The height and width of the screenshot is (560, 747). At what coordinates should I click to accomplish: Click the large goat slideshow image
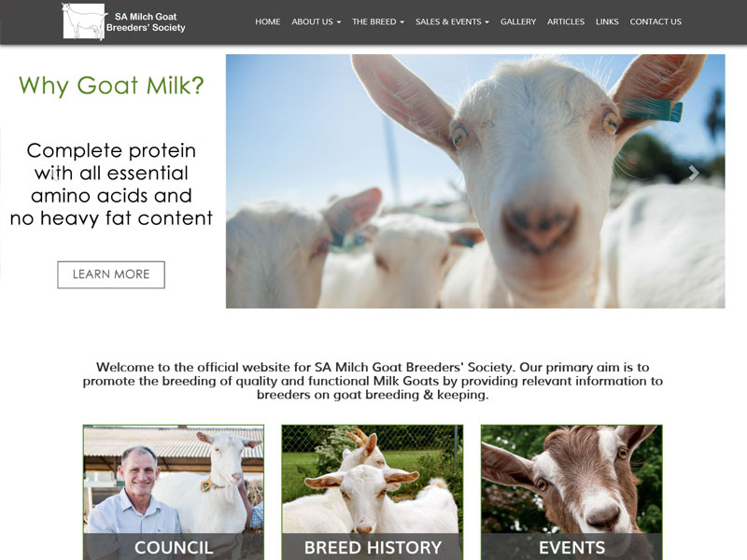coord(475,181)
